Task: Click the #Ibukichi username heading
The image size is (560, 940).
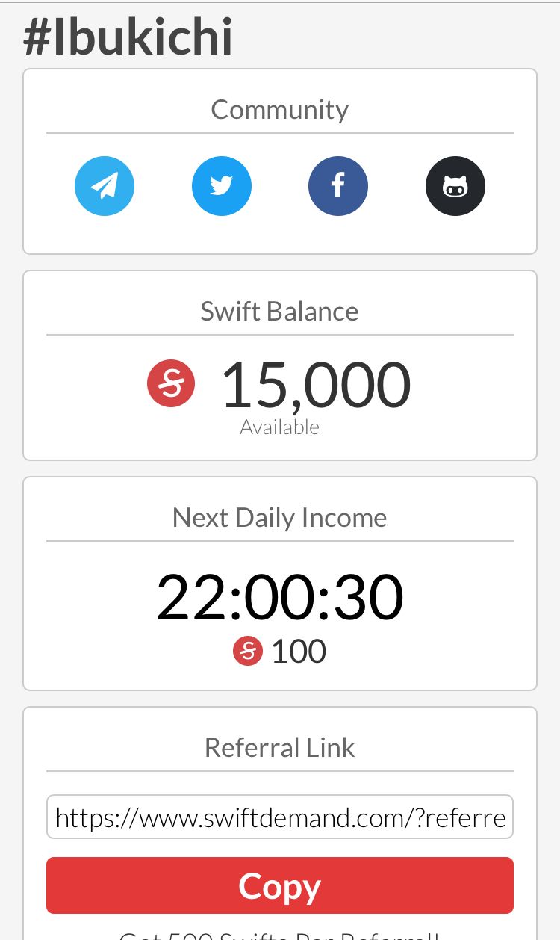Action: [x=128, y=37]
